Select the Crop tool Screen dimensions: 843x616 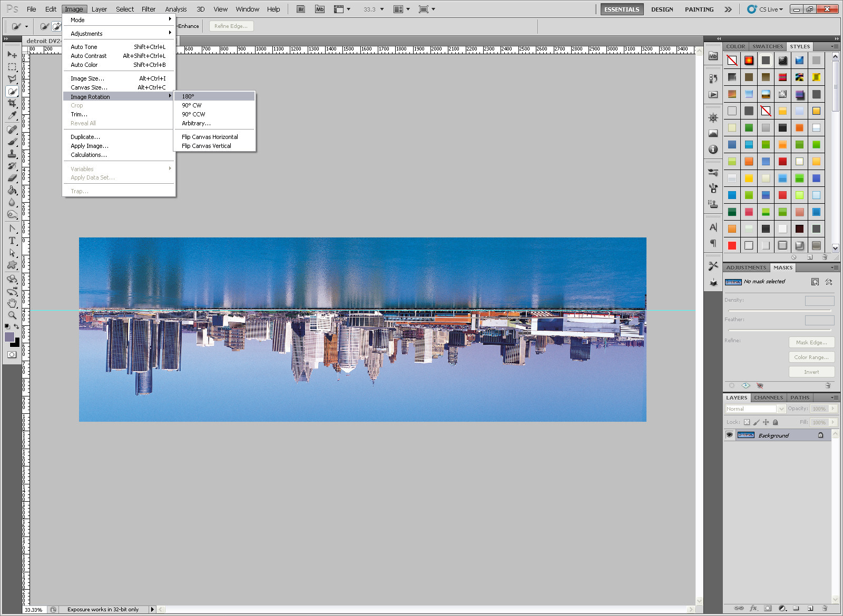12,104
